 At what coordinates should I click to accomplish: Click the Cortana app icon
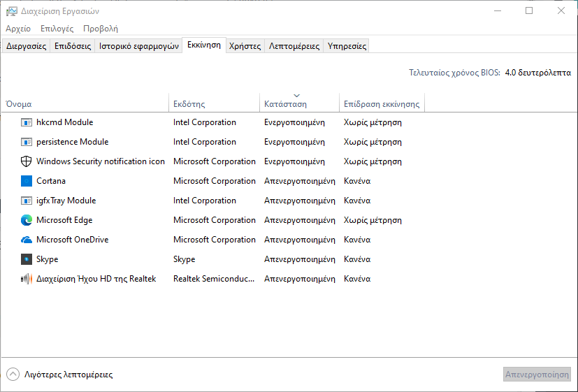pos(27,181)
